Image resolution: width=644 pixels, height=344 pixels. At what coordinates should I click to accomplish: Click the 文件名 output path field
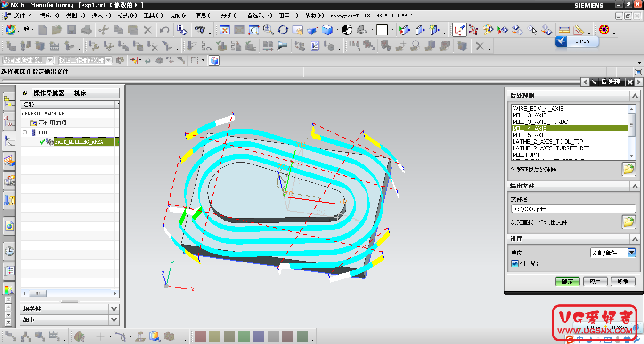click(573, 209)
